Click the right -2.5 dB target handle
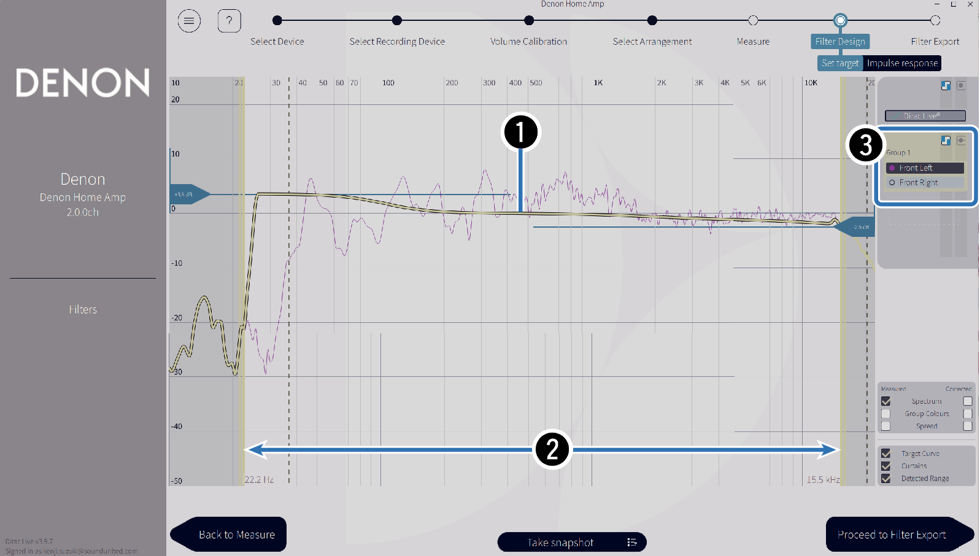 pos(855,227)
